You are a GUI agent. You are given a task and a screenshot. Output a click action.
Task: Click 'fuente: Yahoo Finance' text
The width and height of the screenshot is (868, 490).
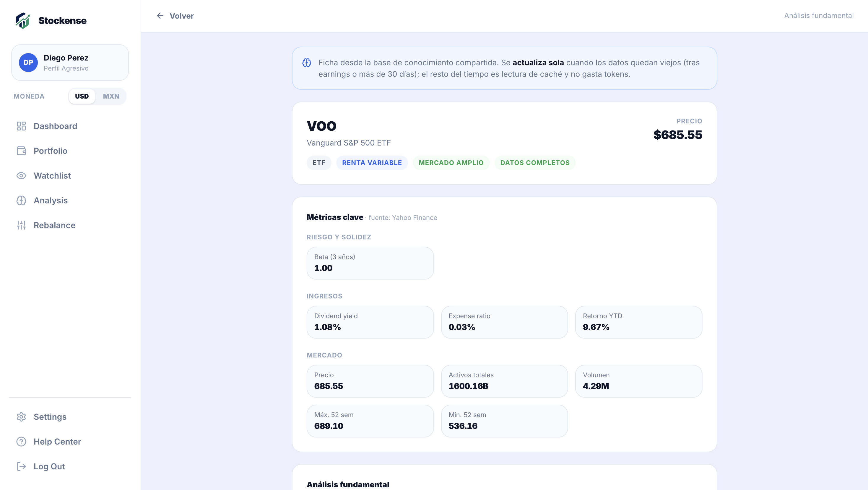point(403,218)
